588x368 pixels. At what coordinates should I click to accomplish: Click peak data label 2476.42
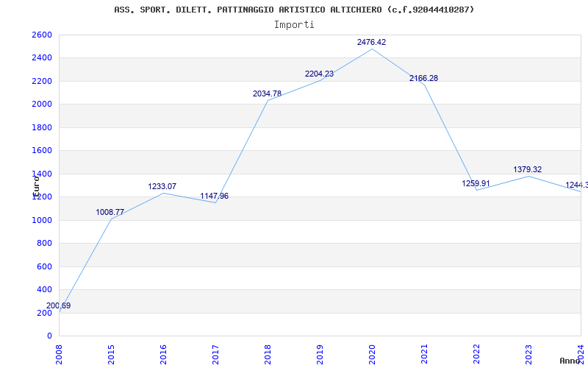371,42
